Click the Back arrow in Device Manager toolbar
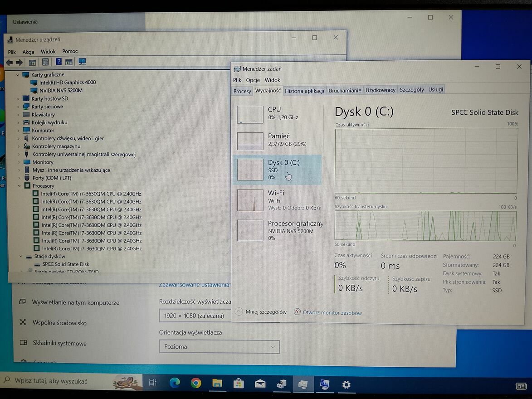Screen dimensions: 532x399 (10, 63)
